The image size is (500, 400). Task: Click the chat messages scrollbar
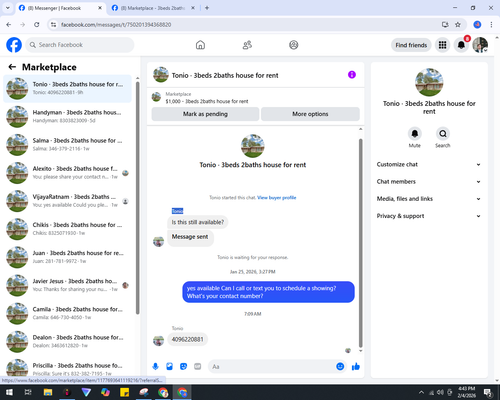coord(360,243)
